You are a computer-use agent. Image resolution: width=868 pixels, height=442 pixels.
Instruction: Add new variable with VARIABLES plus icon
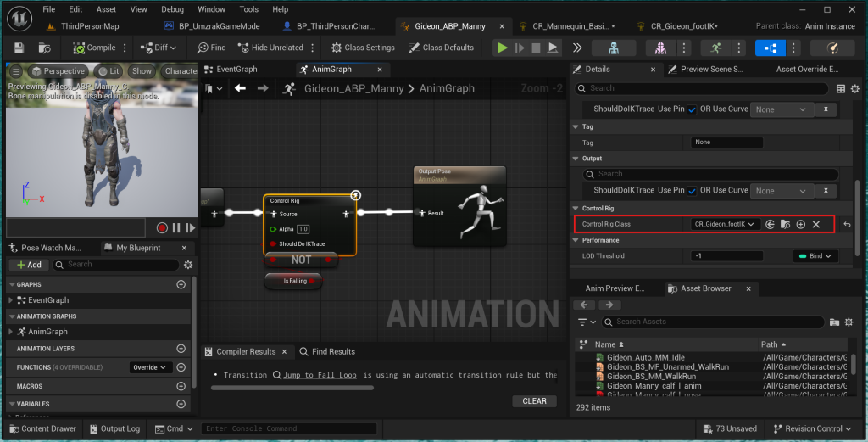[x=181, y=404]
